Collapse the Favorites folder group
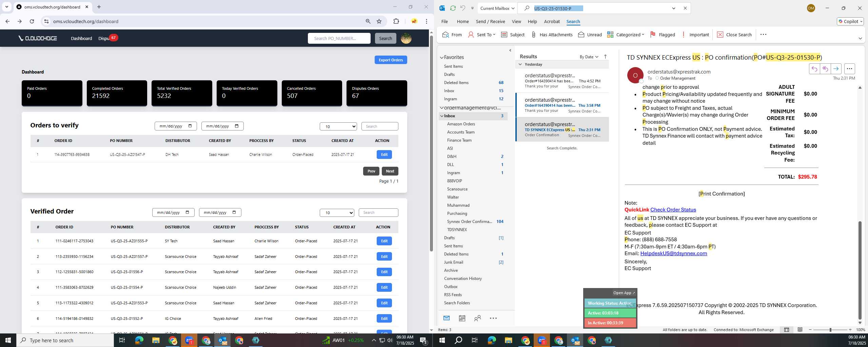Image resolution: width=868 pixels, height=347 pixels. point(442,58)
